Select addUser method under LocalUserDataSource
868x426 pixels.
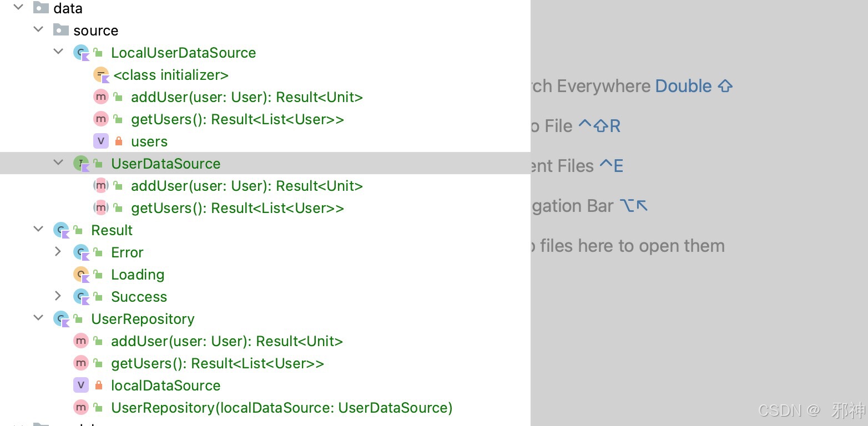pyautogui.click(x=246, y=97)
